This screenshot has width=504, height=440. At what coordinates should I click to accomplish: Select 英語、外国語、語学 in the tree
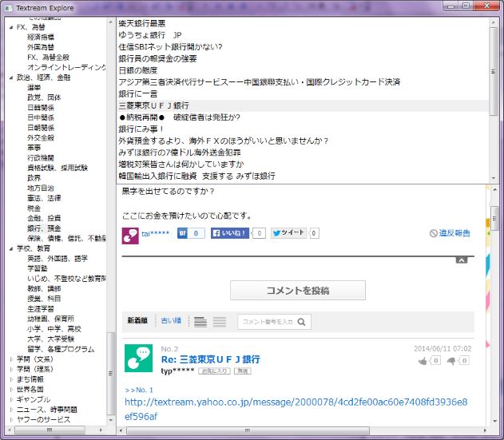(x=58, y=259)
